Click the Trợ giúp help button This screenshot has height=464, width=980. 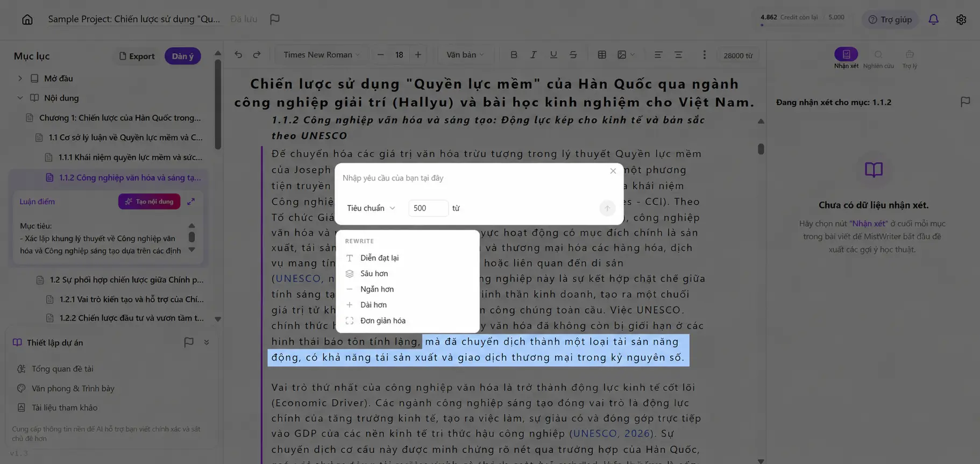(x=890, y=19)
